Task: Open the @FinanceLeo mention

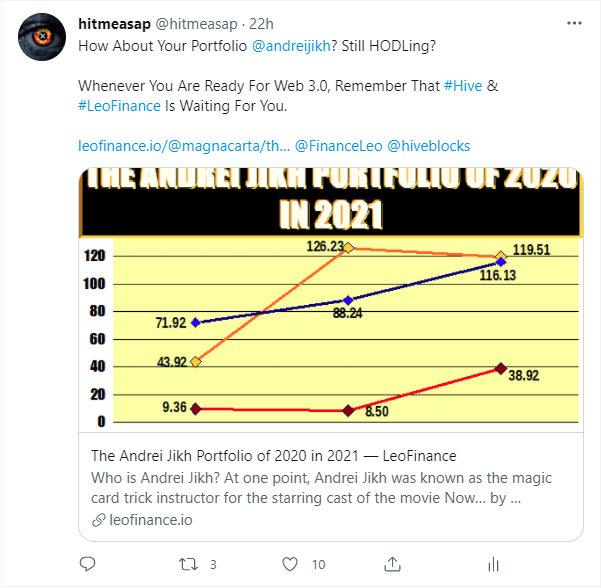Action: [338, 146]
